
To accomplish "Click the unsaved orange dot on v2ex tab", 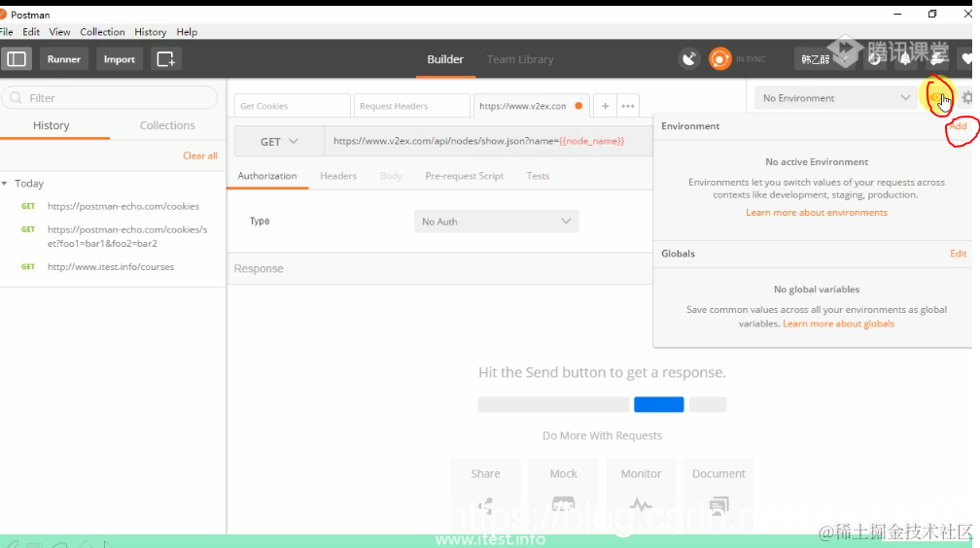I will click(578, 106).
